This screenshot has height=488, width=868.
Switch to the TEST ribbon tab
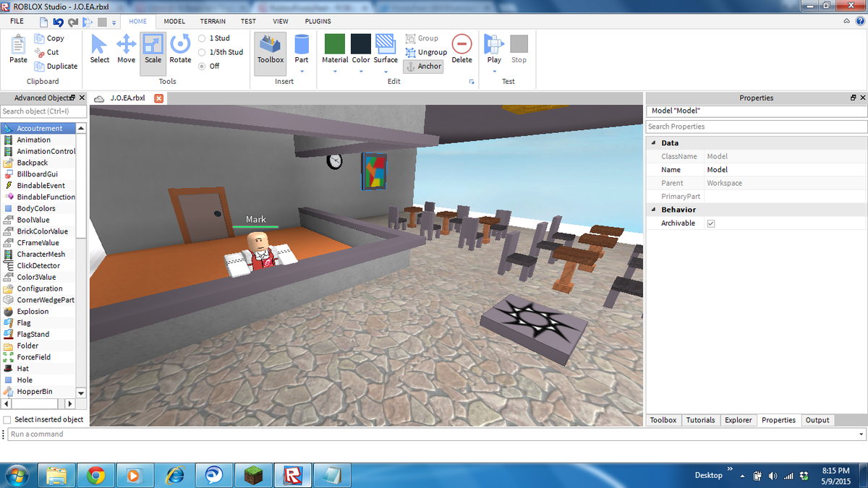(248, 22)
